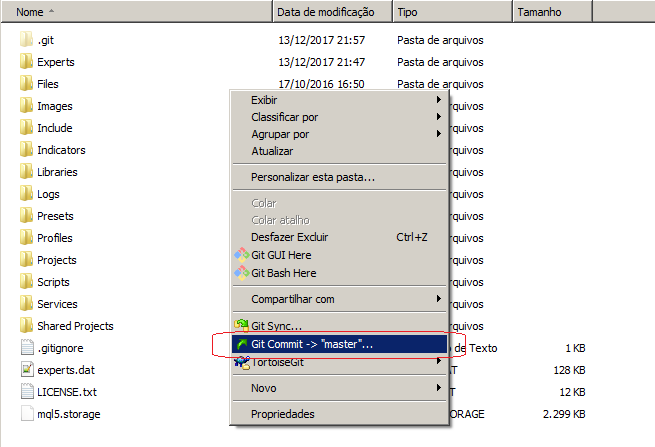Select the .gitignore file name
Viewport: 655px width, 447px height.
click(60, 348)
